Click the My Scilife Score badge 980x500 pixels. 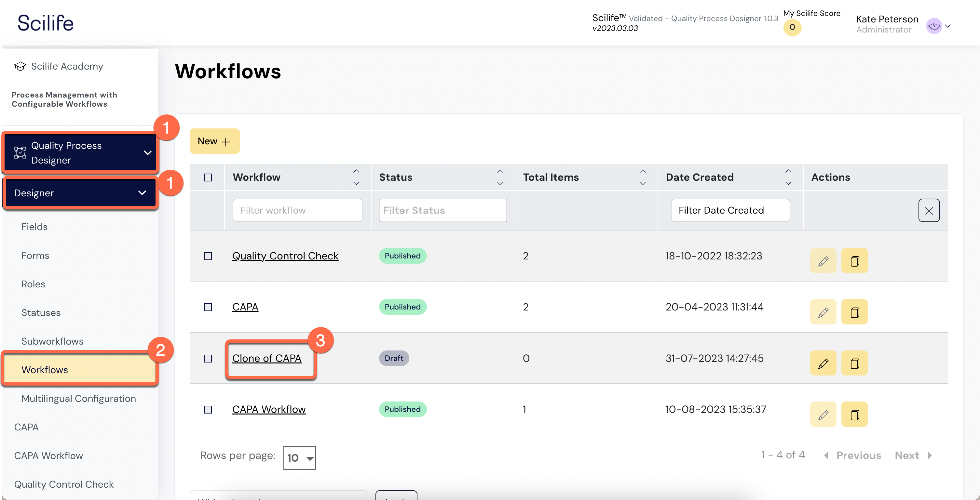click(x=792, y=27)
